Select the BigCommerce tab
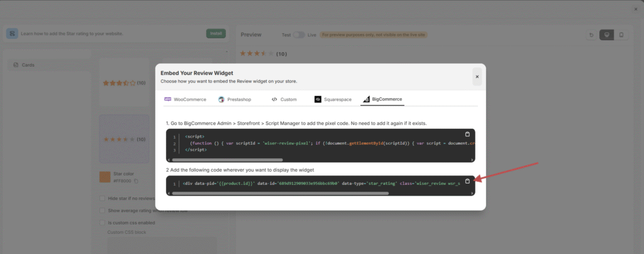The width and height of the screenshot is (644, 254). [x=382, y=99]
